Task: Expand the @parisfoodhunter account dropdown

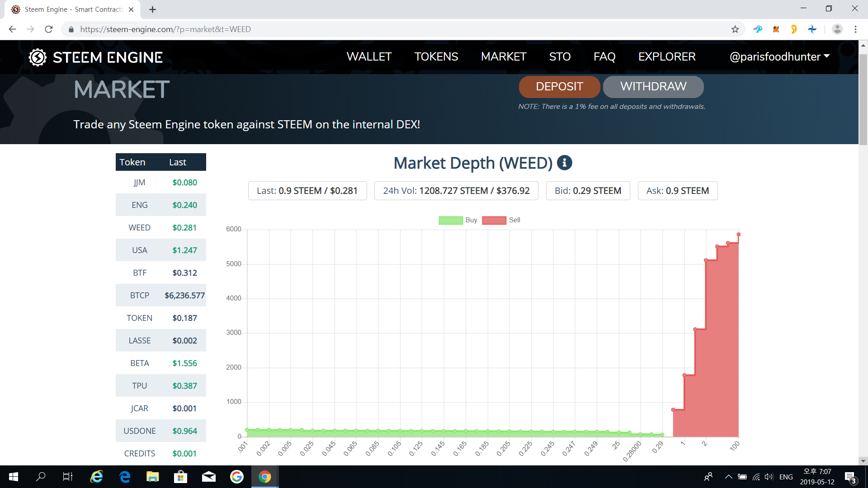Action: tap(780, 56)
